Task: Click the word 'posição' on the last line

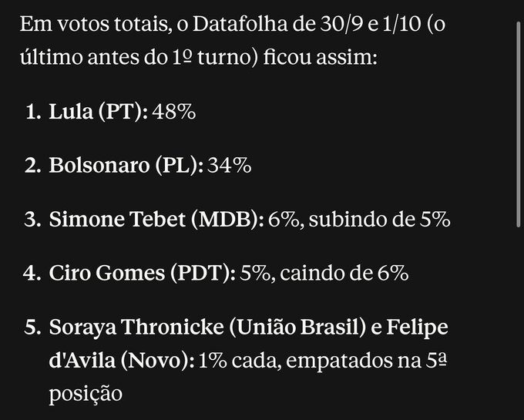Action: pos(86,395)
